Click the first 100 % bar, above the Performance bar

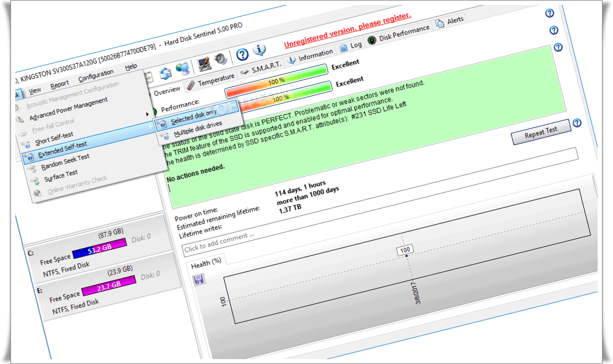pos(276,81)
